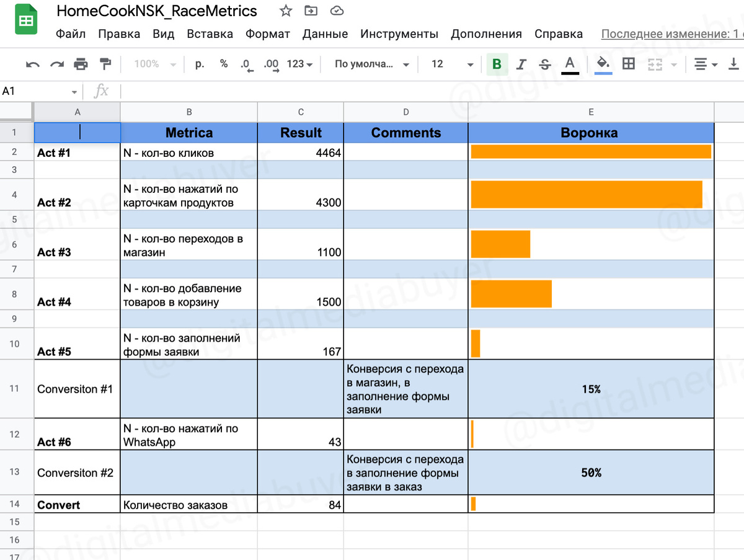Screen dimensions: 744x560
Task: Select the Количество заказов cell
Action: pyautogui.click(x=189, y=504)
